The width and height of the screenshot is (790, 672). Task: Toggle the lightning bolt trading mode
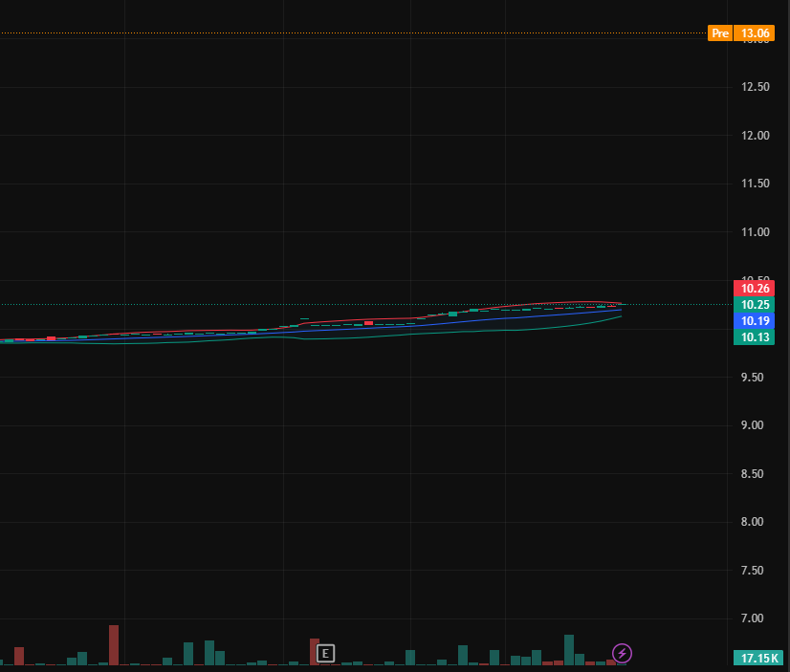622,653
